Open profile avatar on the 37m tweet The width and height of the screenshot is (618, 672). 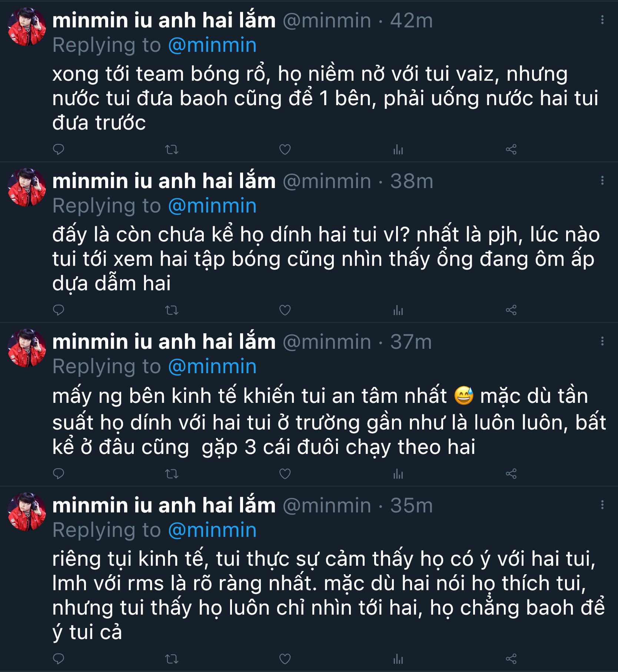coord(27,348)
